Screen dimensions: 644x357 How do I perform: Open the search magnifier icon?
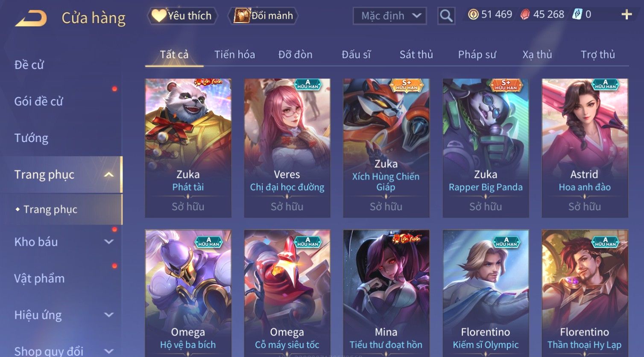tap(446, 16)
